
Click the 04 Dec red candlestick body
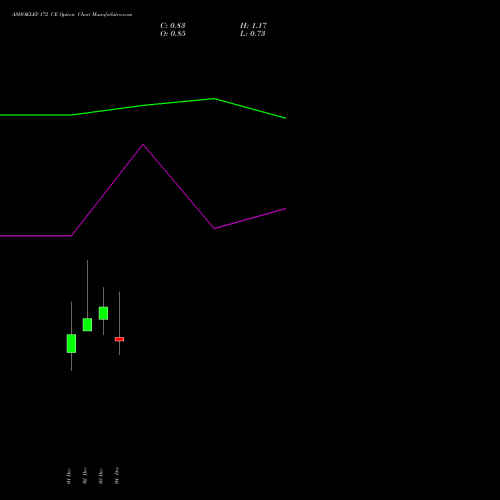pyautogui.click(x=119, y=339)
